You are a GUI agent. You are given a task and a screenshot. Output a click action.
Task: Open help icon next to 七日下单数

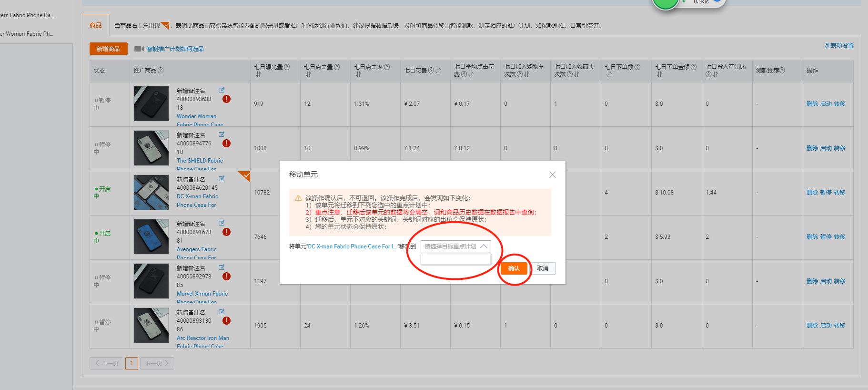pos(637,67)
